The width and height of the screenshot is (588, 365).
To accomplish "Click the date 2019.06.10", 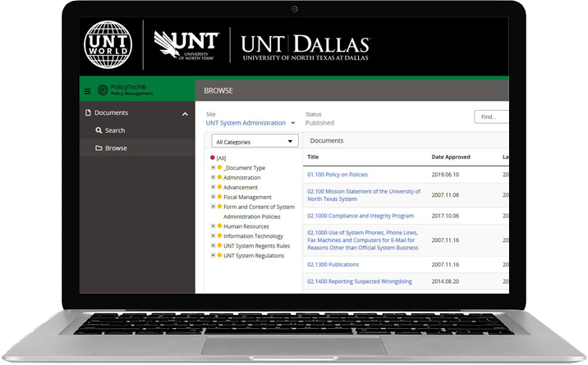I will pyautogui.click(x=445, y=175).
